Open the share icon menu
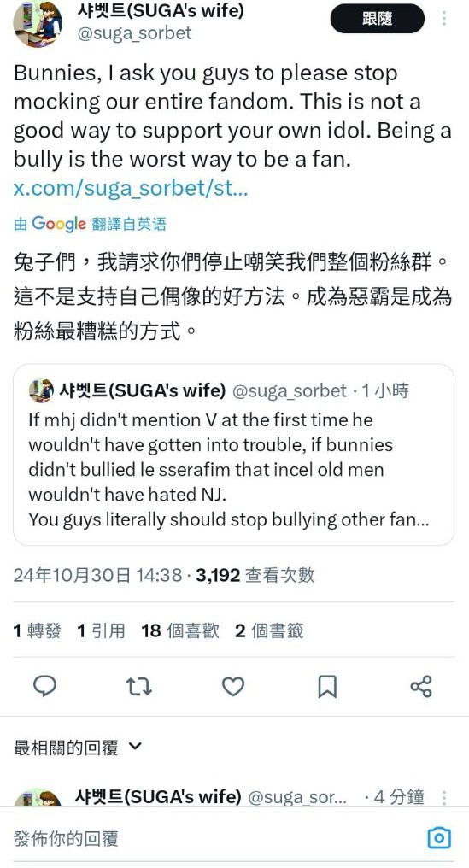This screenshot has width=469, height=868. pos(421,686)
